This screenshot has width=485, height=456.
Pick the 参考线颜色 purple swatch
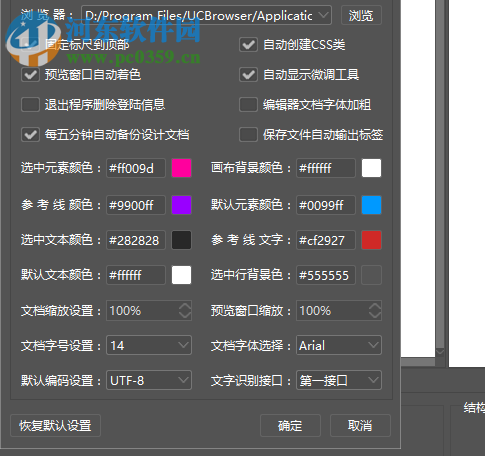tap(181, 205)
